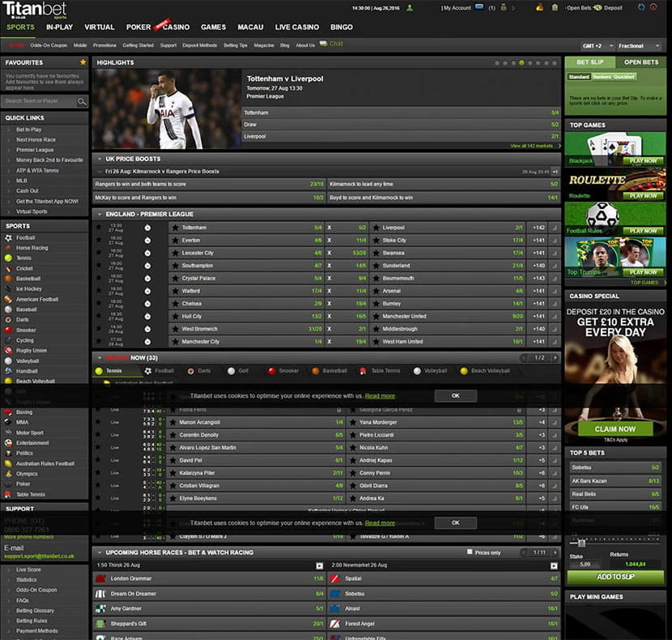The image size is (672, 640).
Task: Click the Horse Racing sidebar icon
Action: [8, 248]
